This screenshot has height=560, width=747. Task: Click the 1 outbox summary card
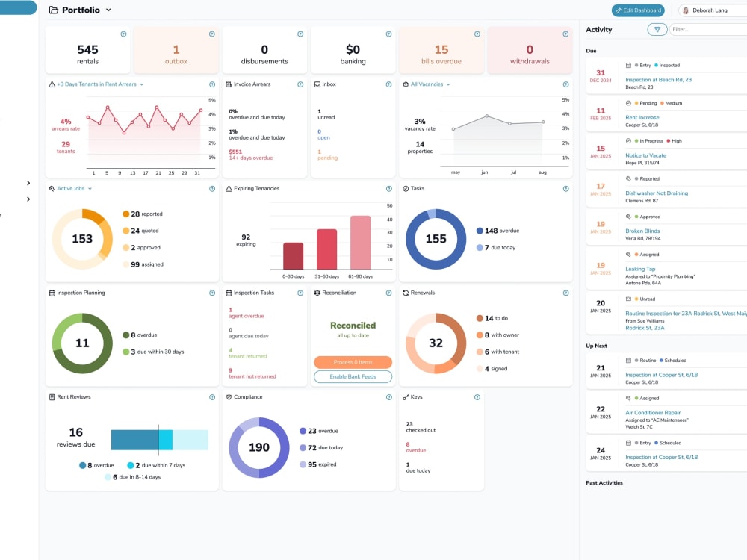point(176,50)
